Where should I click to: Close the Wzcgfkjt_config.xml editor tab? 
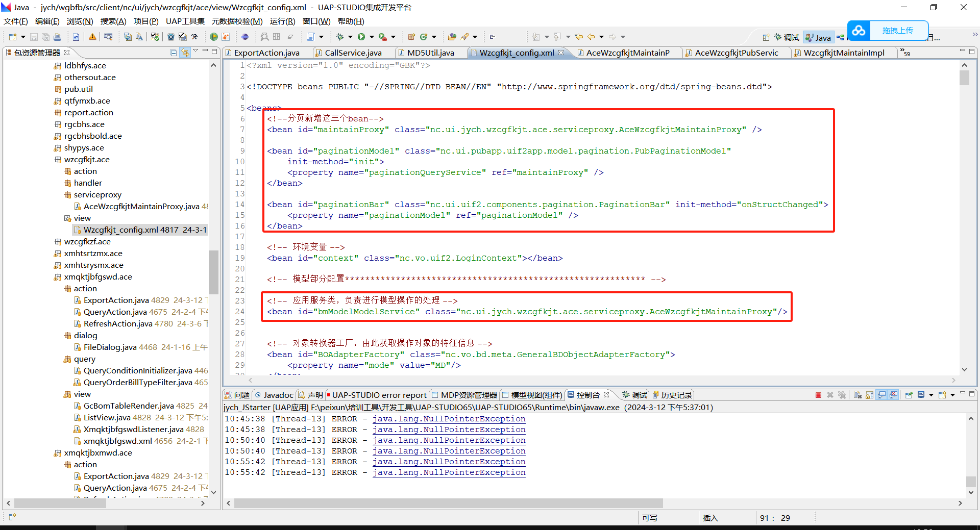point(561,53)
